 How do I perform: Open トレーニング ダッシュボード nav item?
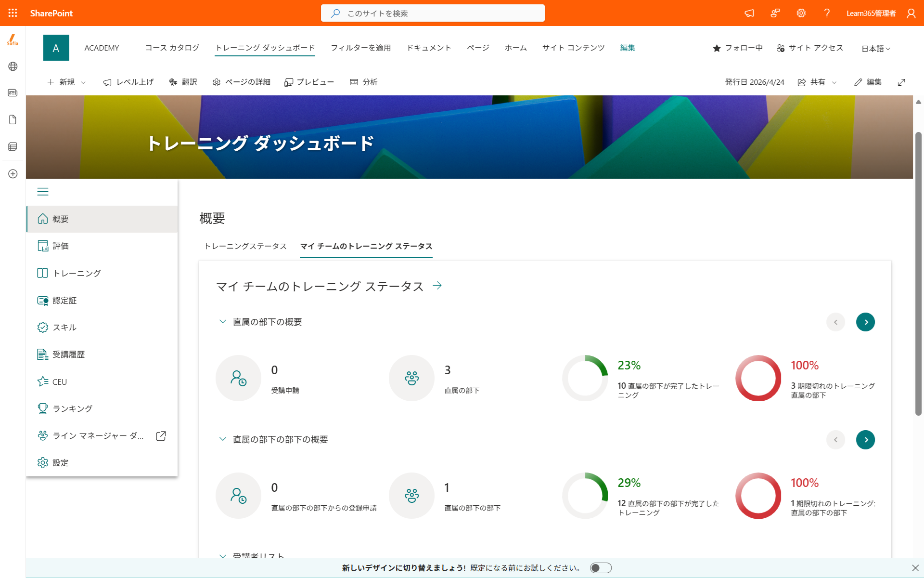(265, 48)
